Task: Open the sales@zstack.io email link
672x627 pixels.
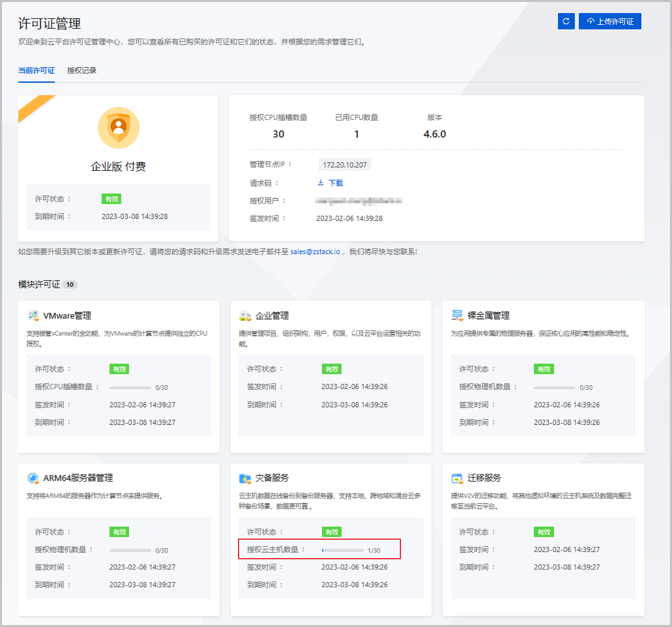Action: [x=315, y=252]
